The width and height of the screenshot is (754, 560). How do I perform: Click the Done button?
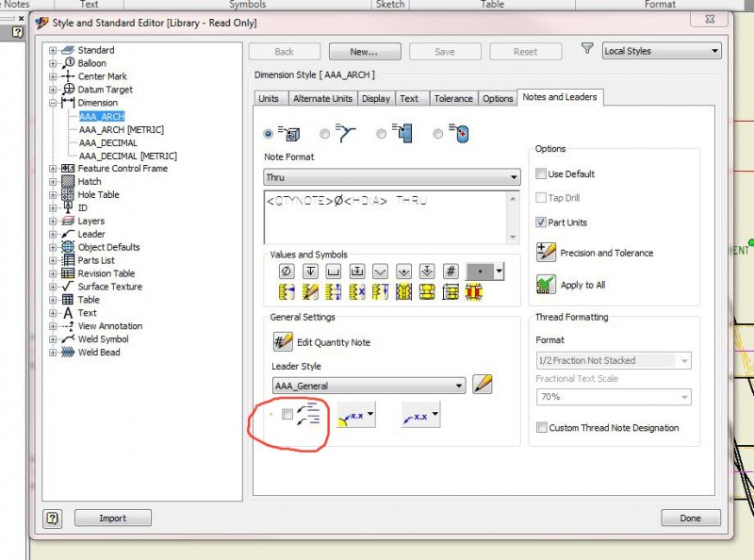click(x=691, y=519)
